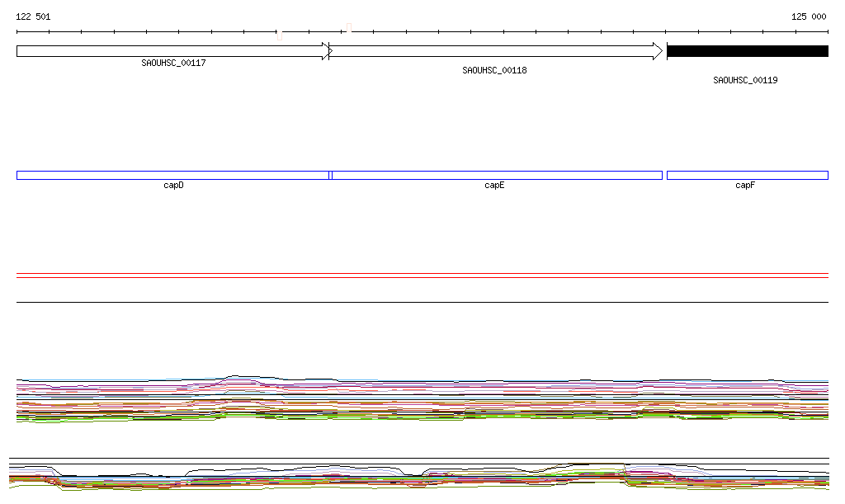Select the blue capE feature box
The height and width of the screenshot is (504, 845).
pyautogui.click(x=496, y=175)
